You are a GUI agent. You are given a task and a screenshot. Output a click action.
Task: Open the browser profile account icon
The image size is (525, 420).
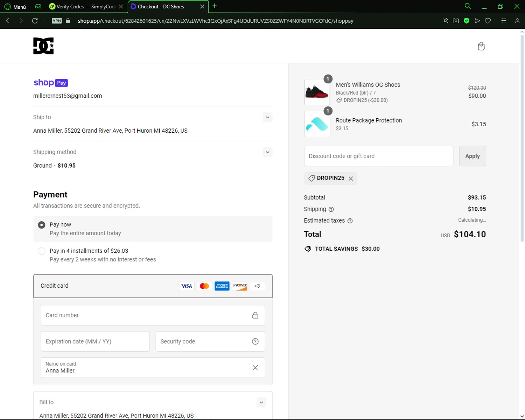(x=517, y=21)
